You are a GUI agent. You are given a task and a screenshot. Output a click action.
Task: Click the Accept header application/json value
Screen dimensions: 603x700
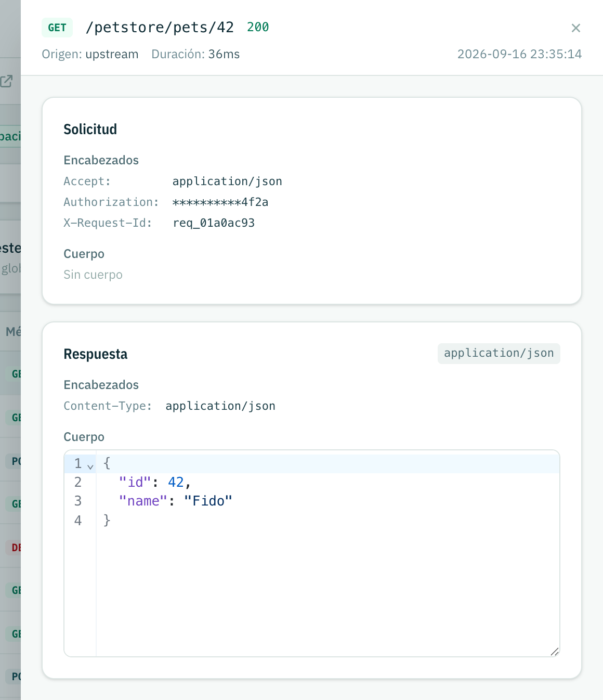[227, 182]
